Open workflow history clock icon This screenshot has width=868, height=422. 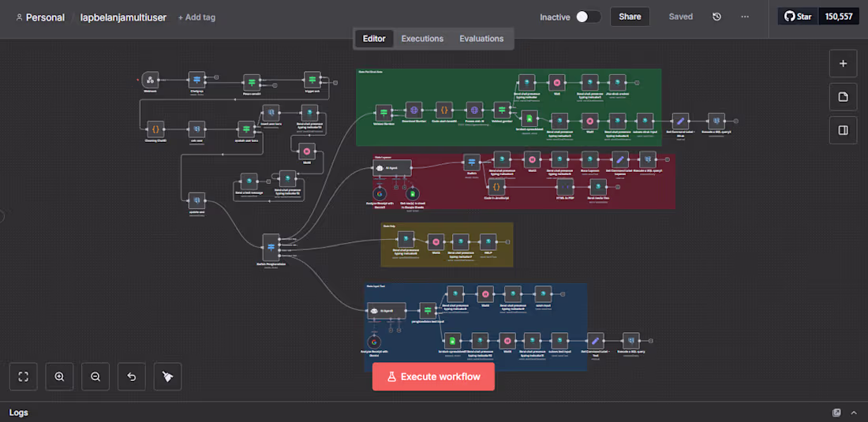pyautogui.click(x=716, y=17)
